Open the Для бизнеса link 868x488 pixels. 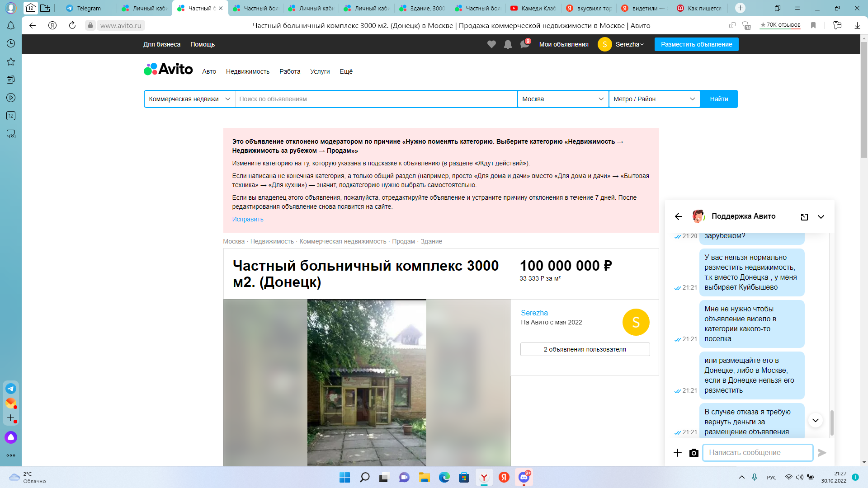(162, 44)
